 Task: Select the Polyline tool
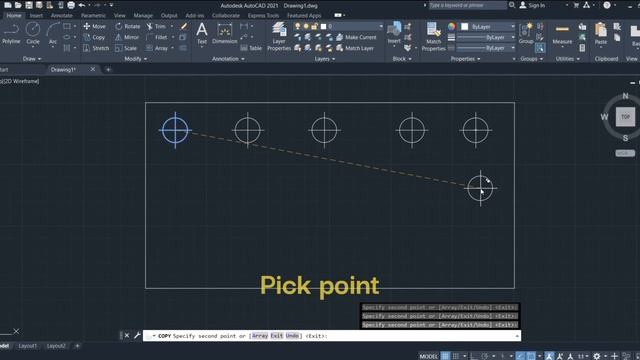click(x=11, y=33)
